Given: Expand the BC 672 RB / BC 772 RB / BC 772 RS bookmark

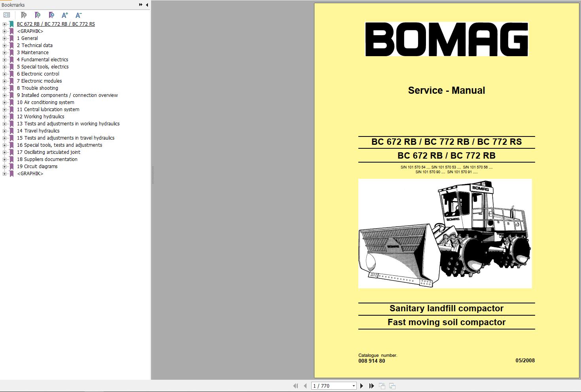Looking at the screenshot, I should click(4, 24).
